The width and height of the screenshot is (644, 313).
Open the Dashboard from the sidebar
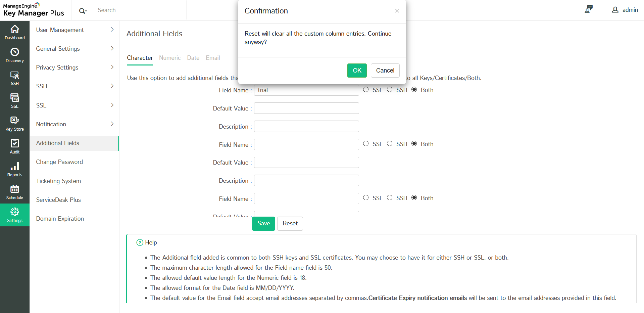pyautogui.click(x=15, y=32)
